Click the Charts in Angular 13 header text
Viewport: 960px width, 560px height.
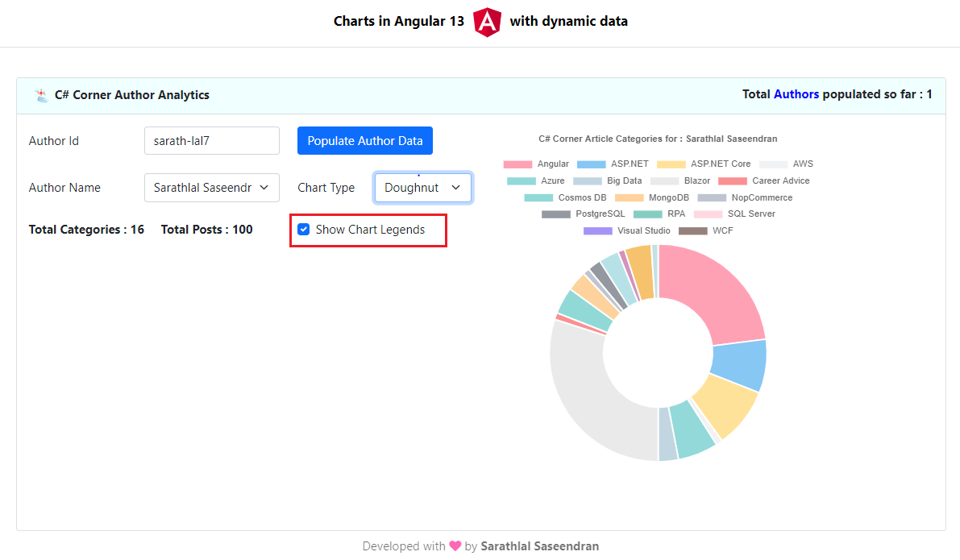pos(398,22)
